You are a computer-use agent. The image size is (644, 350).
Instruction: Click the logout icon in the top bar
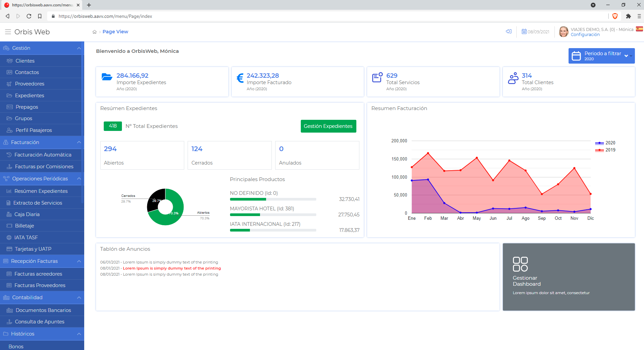coord(509,31)
